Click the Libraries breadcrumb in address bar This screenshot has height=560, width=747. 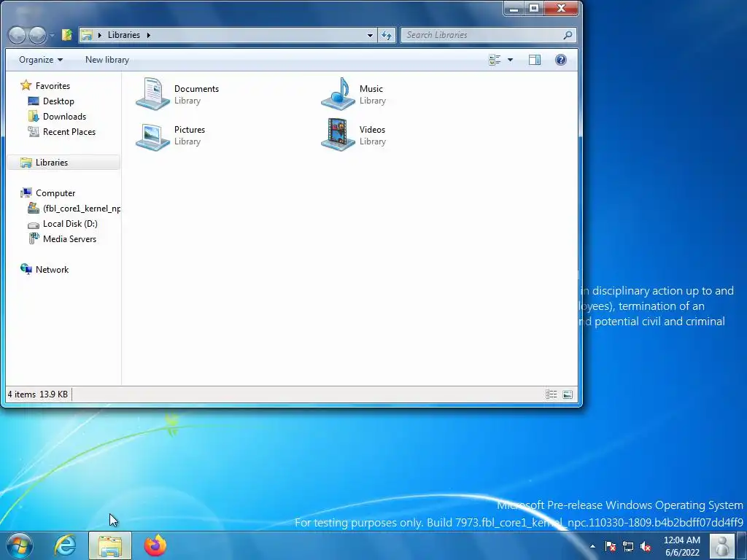[124, 35]
